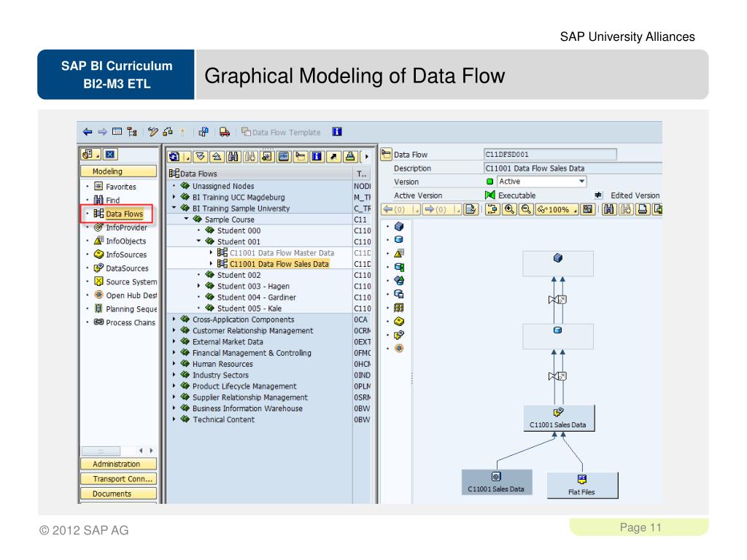The image size is (747, 560).
Task: Collapse the Sample Course node
Action: pyautogui.click(x=186, y=219)
